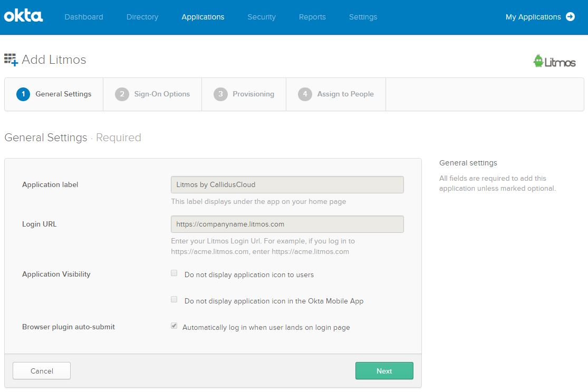
Task: Open the Security menu
Action: point(262,17)
